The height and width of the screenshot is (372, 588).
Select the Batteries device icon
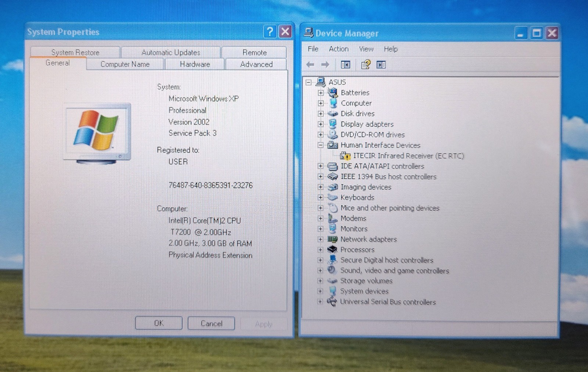click(333, 92)
